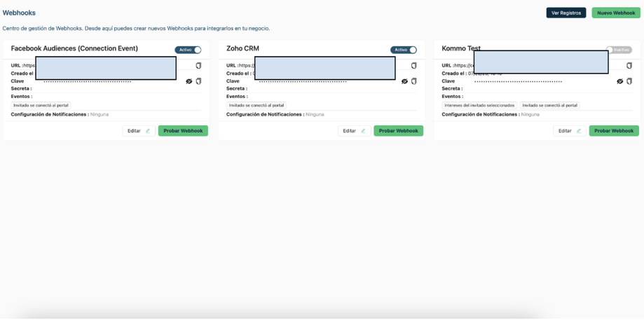The width and height of the screenshot is (644, 320).
Task: Copy the Zoho CRM webhook URL
Action: pos(413,66)
